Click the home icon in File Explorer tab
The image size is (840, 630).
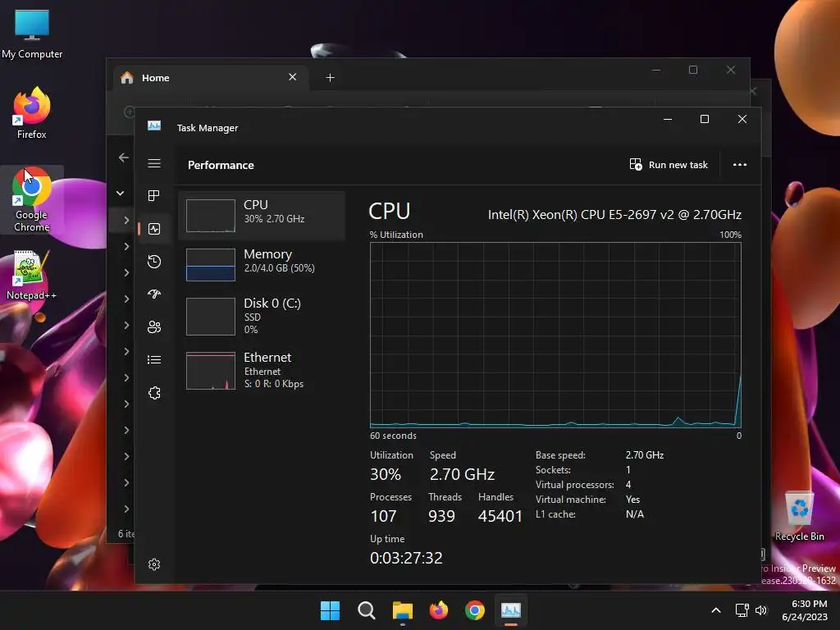point(127,78)
